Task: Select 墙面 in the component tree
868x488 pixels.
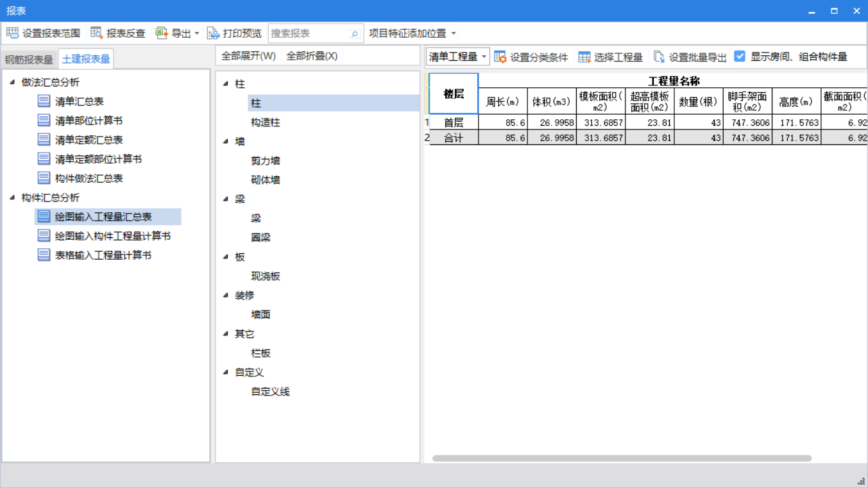Action: pyautogui.click(x=260, y=314)
